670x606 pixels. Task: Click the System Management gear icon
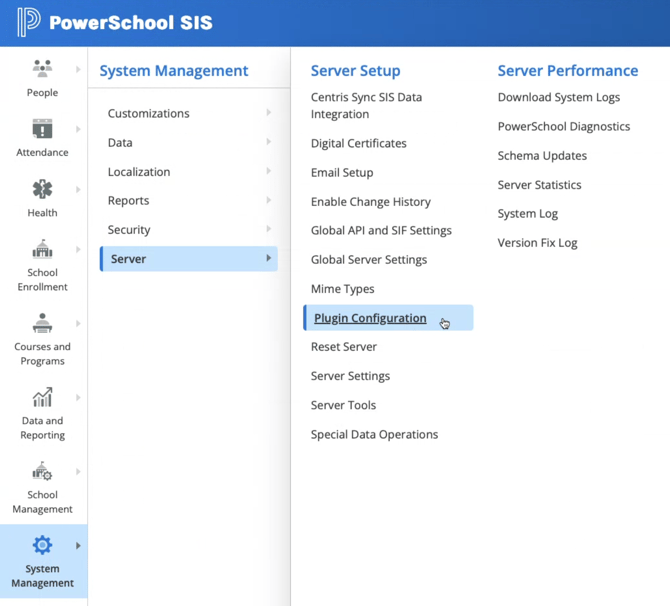click(x=42, y=545)
